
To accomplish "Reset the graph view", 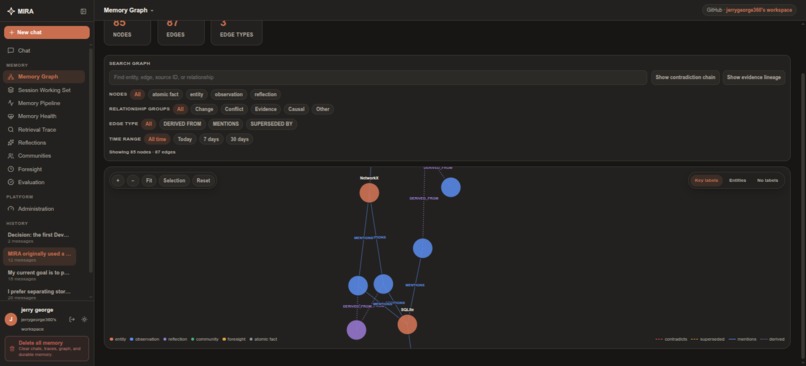I will pos(203,180).
